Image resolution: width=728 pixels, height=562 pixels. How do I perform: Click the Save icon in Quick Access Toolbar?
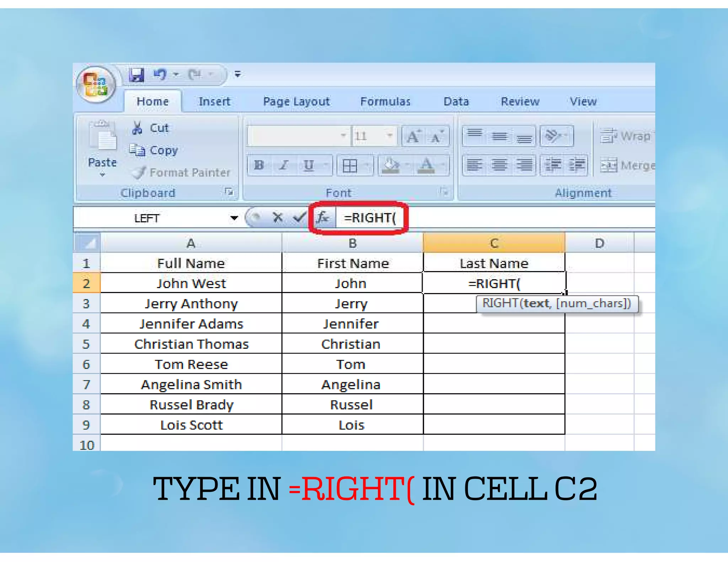tap(136, 75)
